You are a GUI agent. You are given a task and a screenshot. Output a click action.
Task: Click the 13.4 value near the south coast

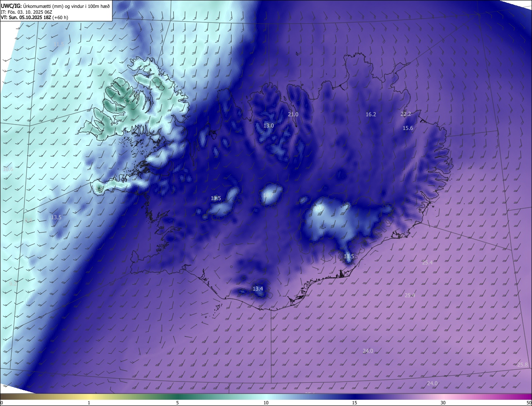click(x=258, y=289)
